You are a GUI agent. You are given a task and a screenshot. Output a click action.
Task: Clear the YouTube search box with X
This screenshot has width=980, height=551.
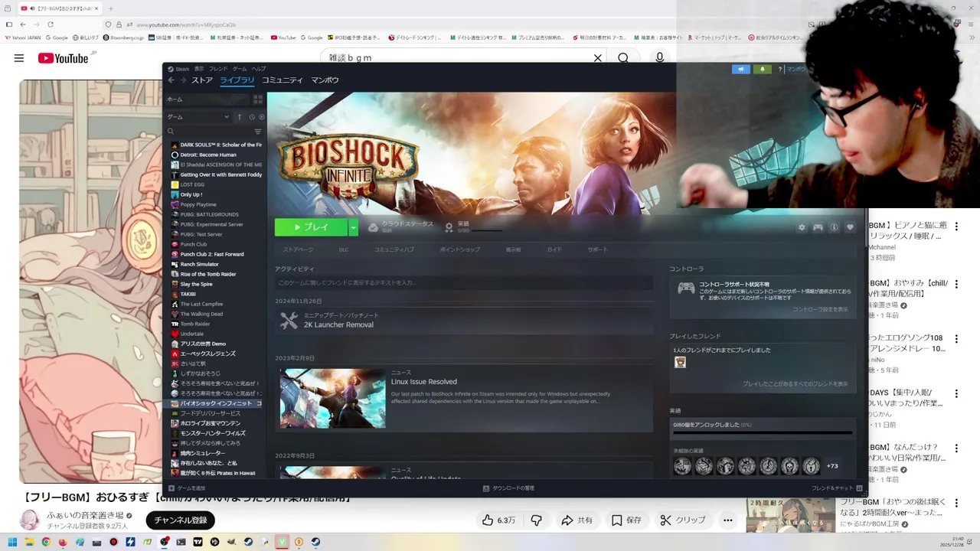(598, 58)
